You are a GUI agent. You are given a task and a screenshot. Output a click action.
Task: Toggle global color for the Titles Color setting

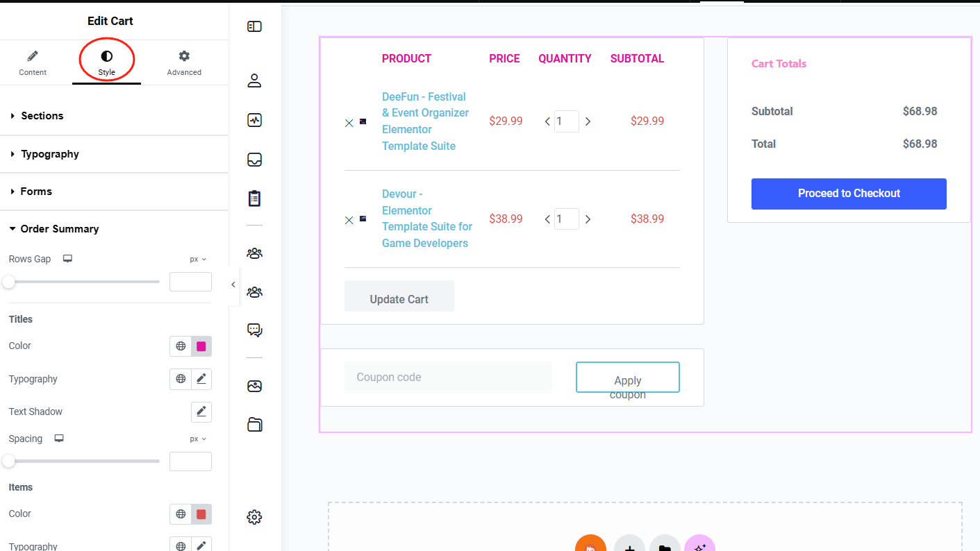(x=181, y=346)
